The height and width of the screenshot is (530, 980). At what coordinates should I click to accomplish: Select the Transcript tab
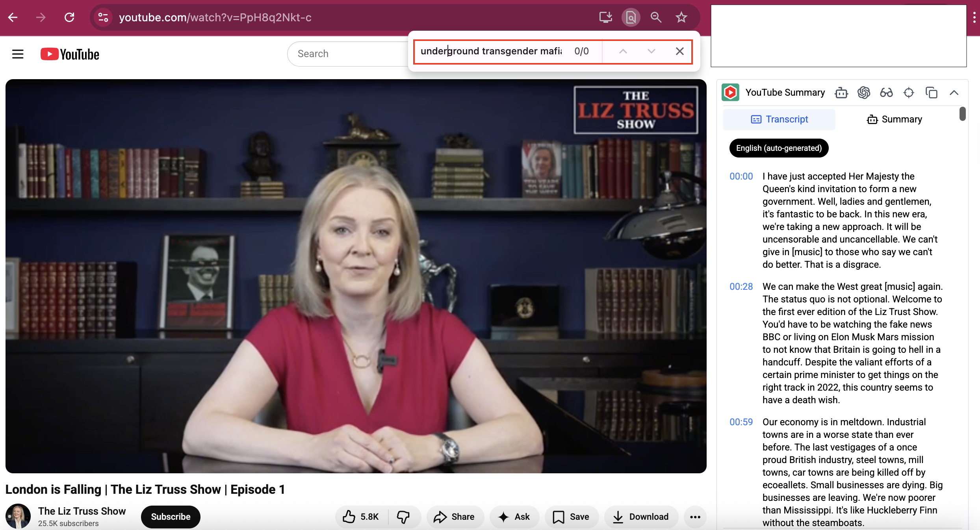click(779, 119)
